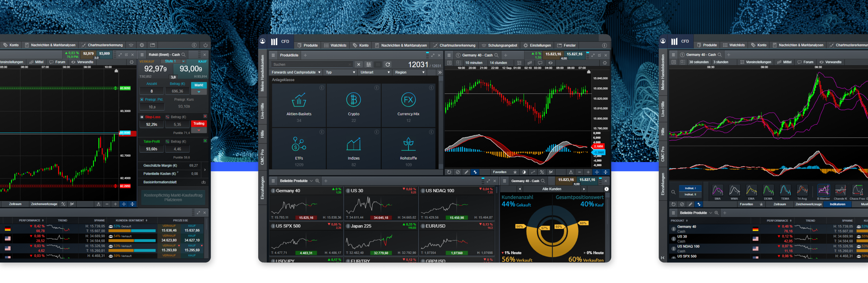Click the Favoriten star icon under Germany 40 chart
Image resolution: width=868 pixels, height=283 pixels.
515,172
